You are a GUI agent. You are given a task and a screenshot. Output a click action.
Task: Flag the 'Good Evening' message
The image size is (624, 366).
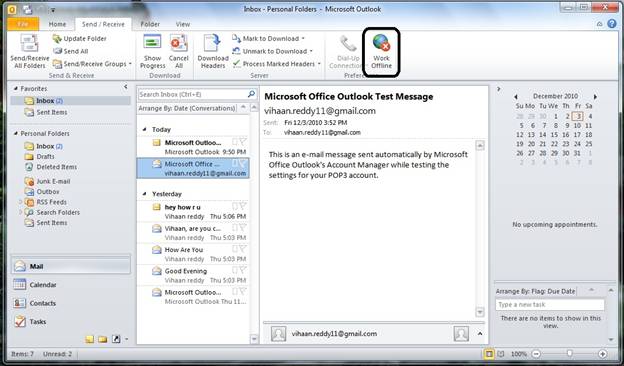(x=243, y=270)
